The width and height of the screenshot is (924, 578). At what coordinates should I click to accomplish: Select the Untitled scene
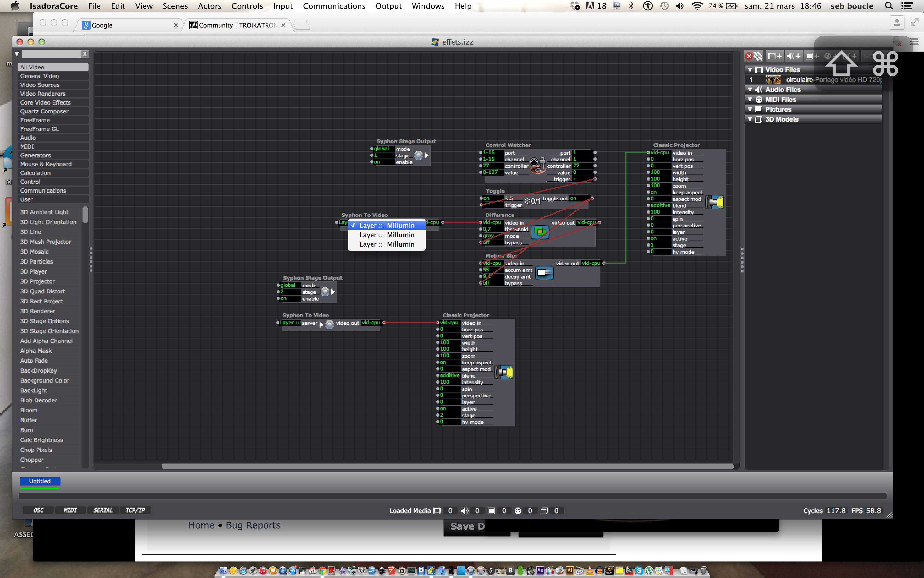pos(40,481)
